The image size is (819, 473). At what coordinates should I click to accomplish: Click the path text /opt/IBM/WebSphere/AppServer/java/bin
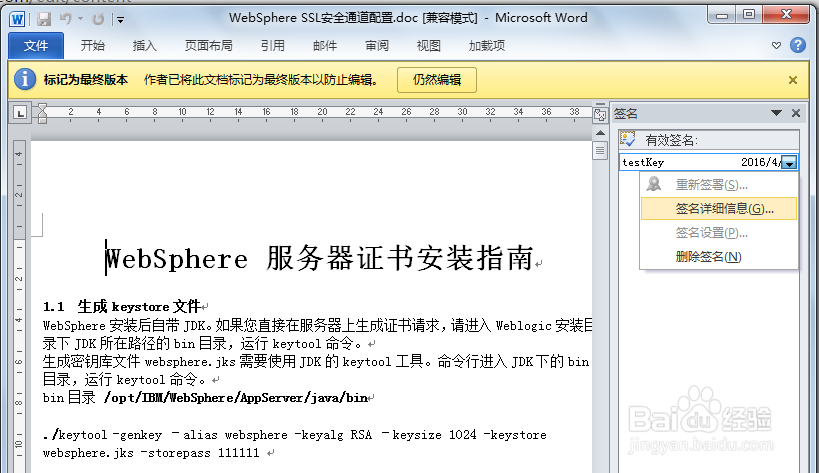tap(236, 398)
